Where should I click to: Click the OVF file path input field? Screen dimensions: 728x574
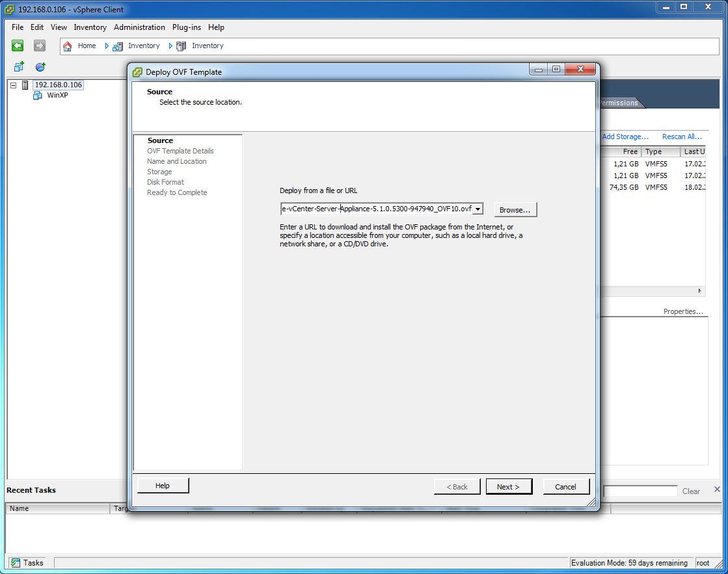pyautogui.click(x=377, y=209)
